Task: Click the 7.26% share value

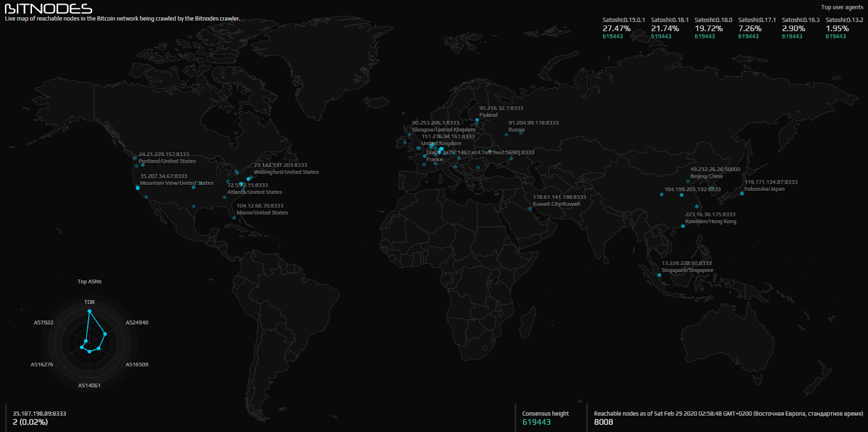Action: [750, 28]
